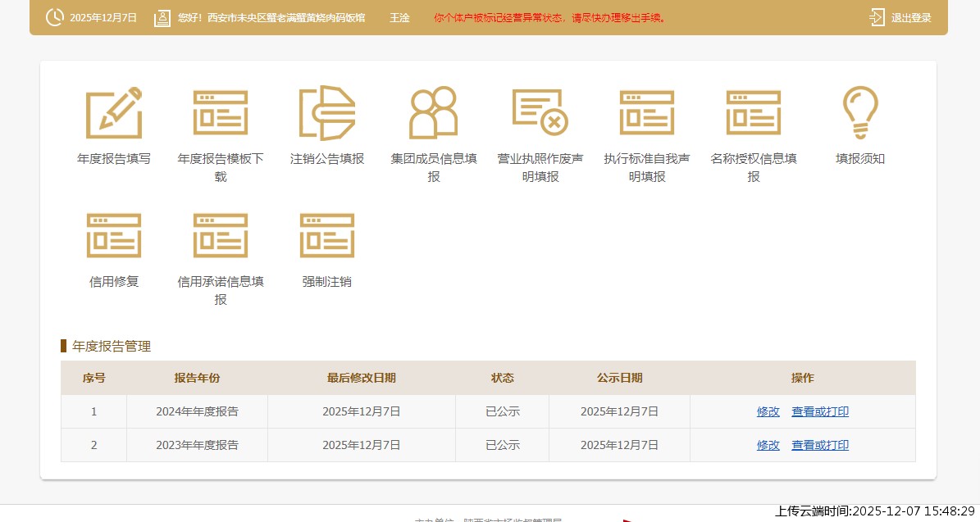Open the 名称授权信息填报 icon
980x522 pixels.
pos(754,112)
